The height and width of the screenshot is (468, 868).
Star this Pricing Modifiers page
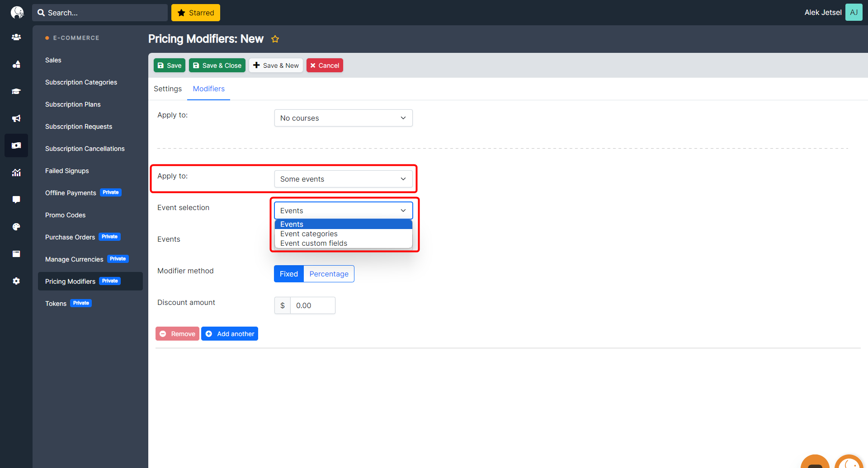tap(275, 39)
